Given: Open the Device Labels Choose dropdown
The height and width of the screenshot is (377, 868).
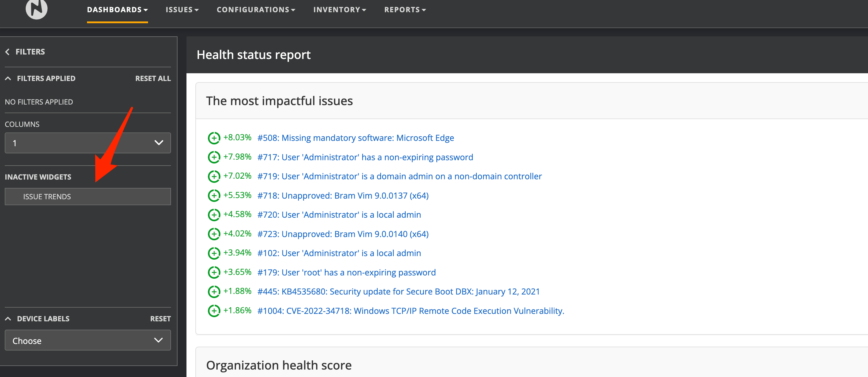Looking at the screenshot, I should pyautogui.click(x=88, y=340).
